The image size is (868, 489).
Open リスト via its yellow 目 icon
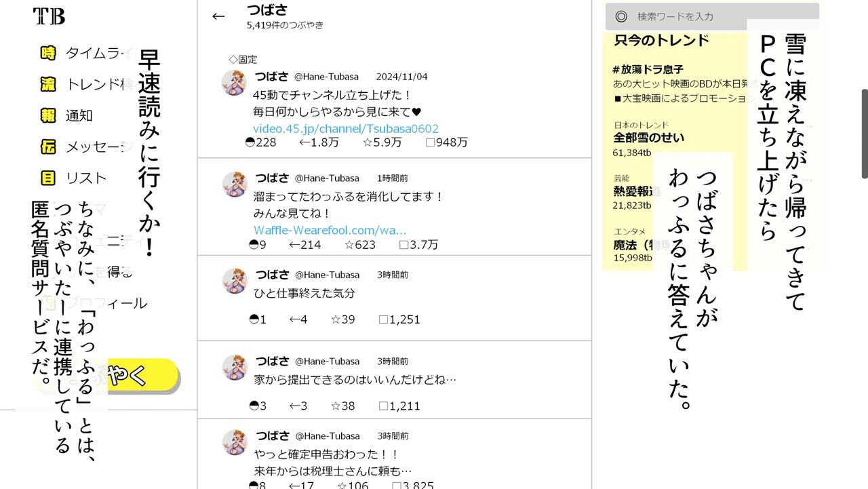(48, 178)
